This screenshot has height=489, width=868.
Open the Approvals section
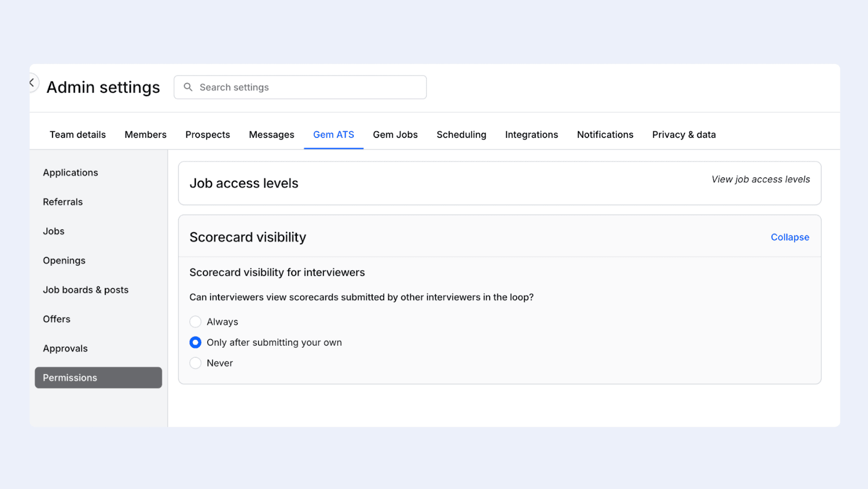[65, 348]
